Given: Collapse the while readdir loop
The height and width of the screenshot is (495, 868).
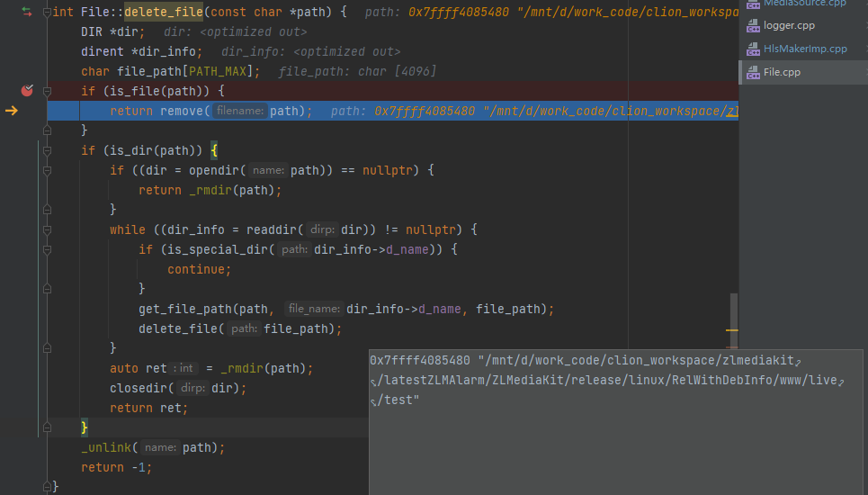Looking at the screenshot, I should point(47,229).
